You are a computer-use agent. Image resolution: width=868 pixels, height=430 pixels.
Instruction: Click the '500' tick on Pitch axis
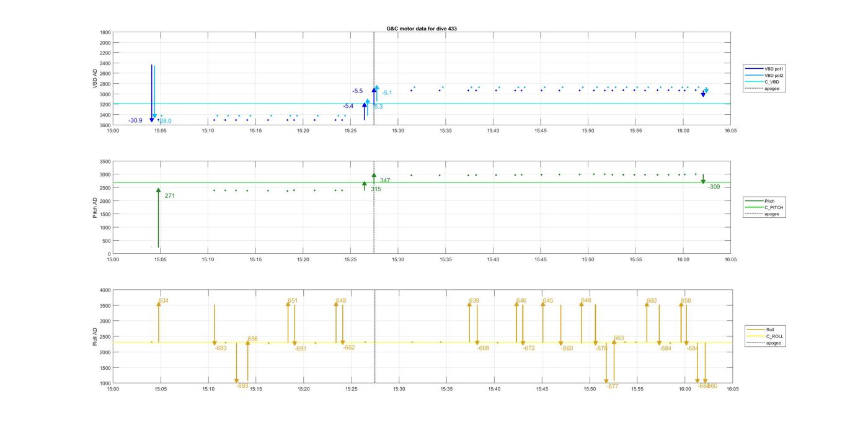click(107, 241)
